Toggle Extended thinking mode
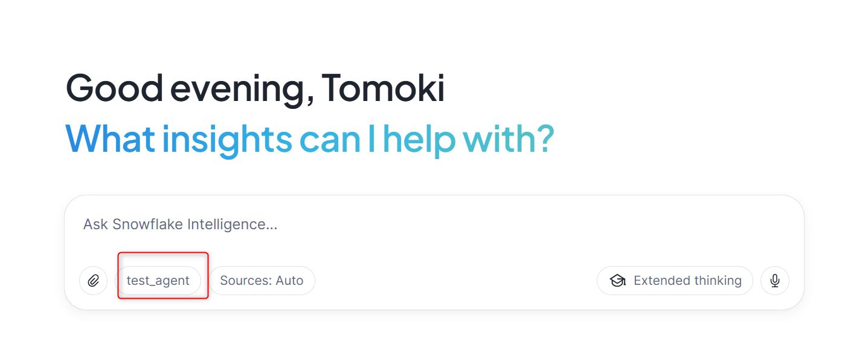868x355 pixels. pyautogui.click(x=675, y=281)
